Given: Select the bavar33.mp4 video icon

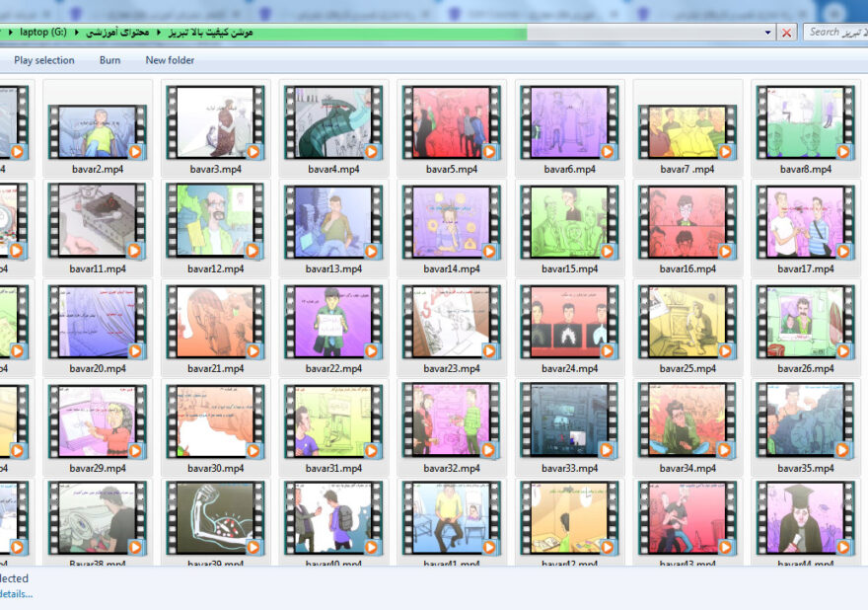Looking at the screenshot, I should [x=569, y=421].
